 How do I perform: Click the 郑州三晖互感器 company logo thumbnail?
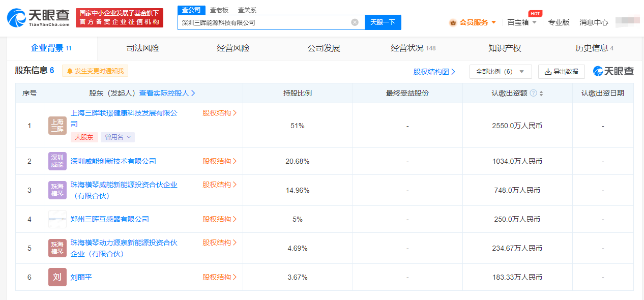[x=57, y=219]
